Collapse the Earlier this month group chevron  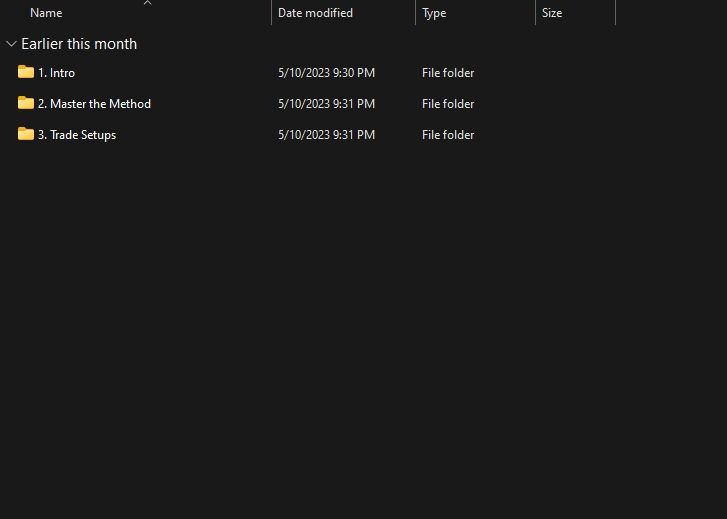[x=11, y=44]
